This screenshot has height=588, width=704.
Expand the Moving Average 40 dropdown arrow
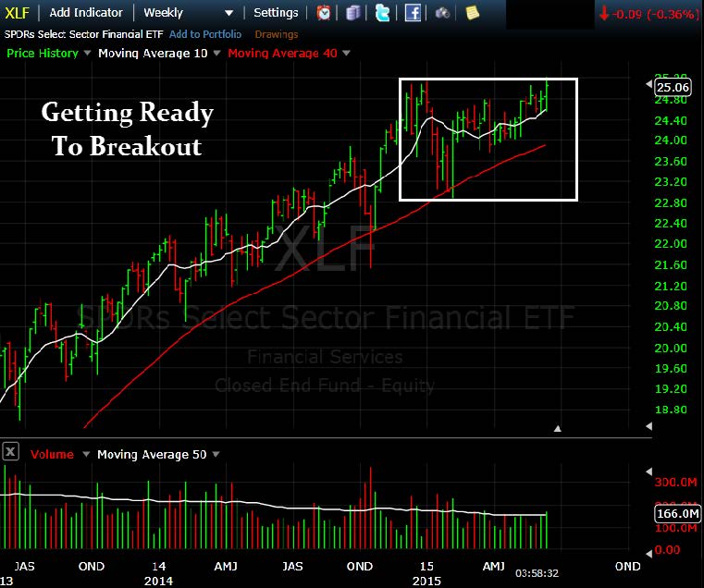346,53
